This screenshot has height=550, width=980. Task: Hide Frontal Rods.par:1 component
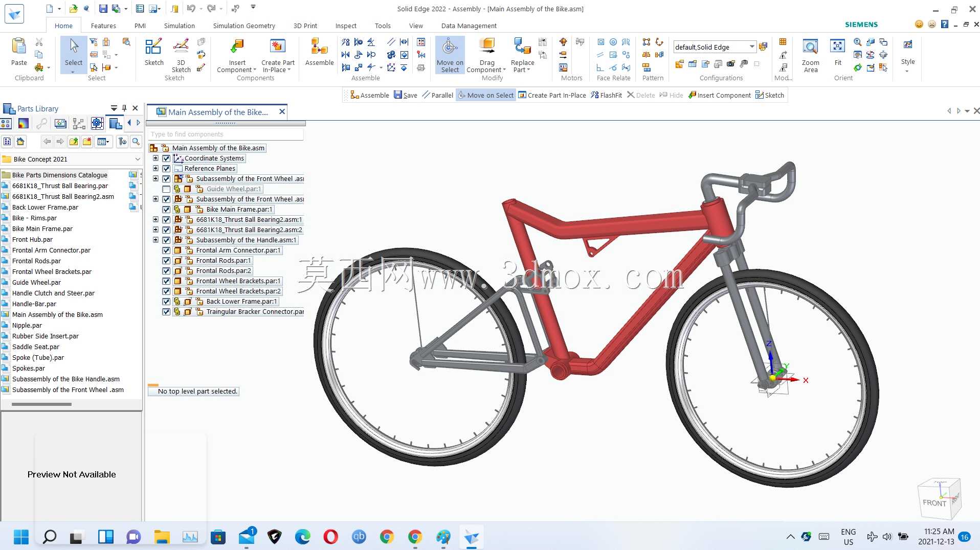(x=166, y=261)
